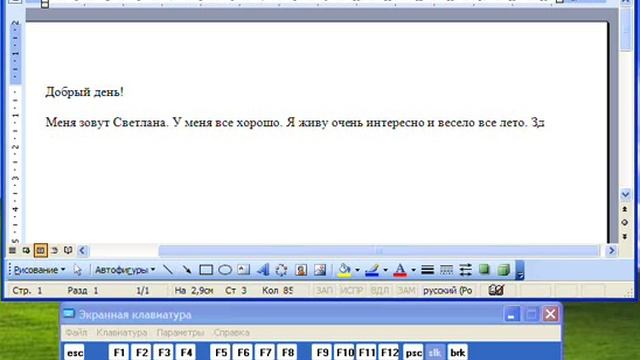The image size is (640, 360).
Task: Toggle ВДЛ extend selection indicator
Action: tap(380, 291)
